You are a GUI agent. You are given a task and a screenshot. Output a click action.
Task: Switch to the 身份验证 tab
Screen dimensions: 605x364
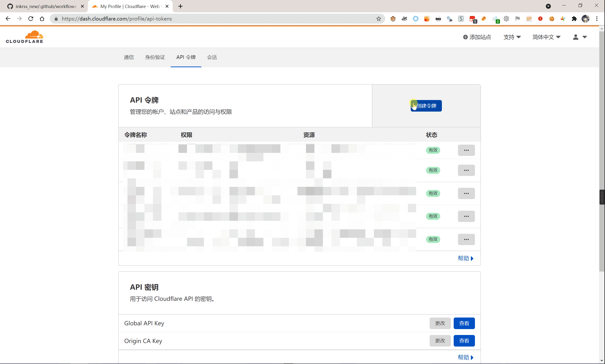click(x=155, y=57)
